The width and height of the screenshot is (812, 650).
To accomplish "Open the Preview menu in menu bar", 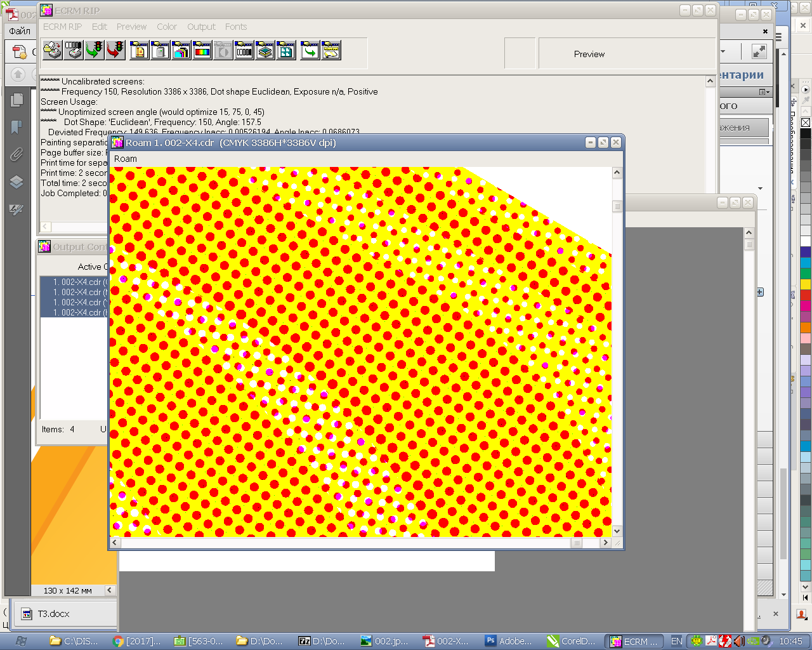I will click(131, 27).
